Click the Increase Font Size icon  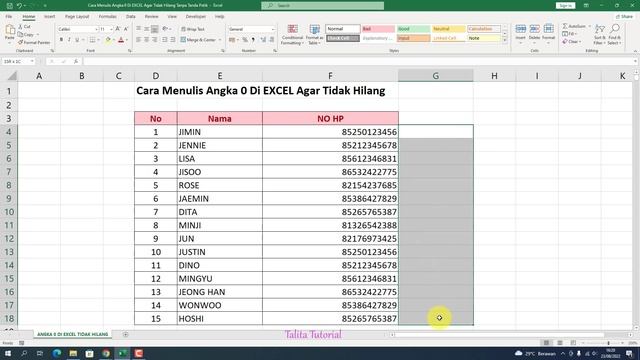118,29
